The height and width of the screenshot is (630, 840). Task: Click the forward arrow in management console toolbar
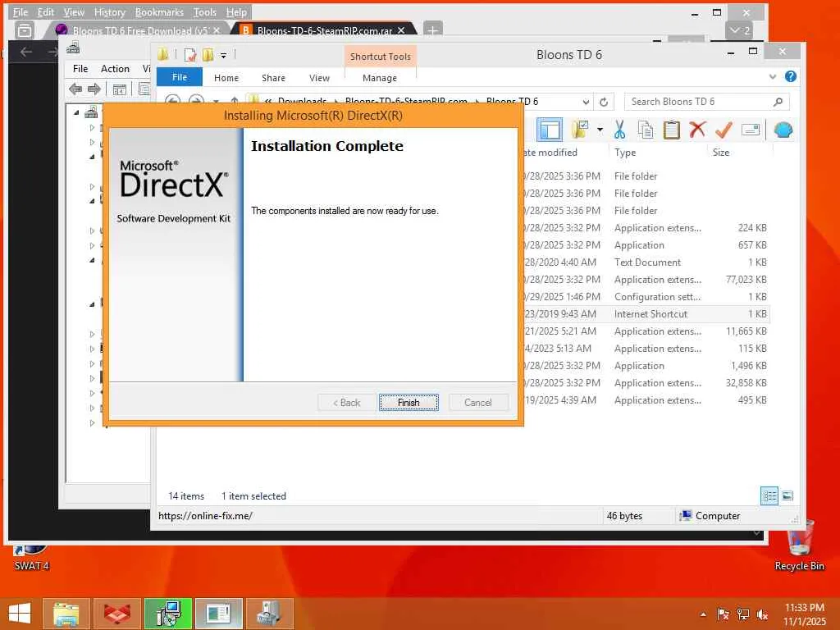click(94, 89)
